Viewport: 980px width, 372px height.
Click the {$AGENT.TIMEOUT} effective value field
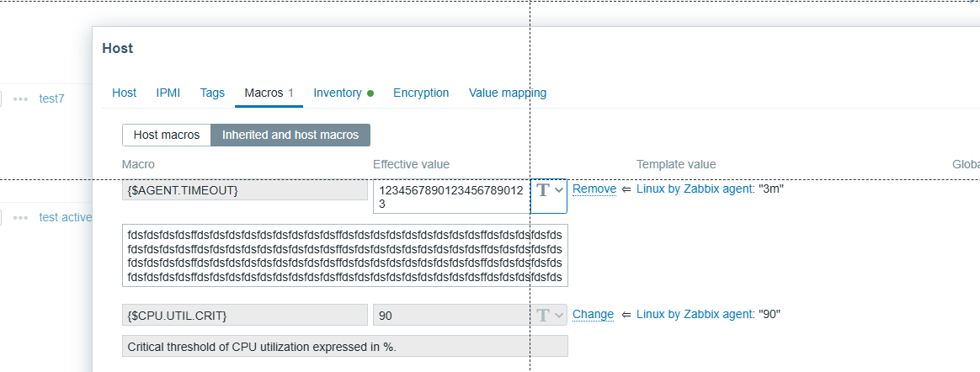pyautogui.click(x=450, y=196)
